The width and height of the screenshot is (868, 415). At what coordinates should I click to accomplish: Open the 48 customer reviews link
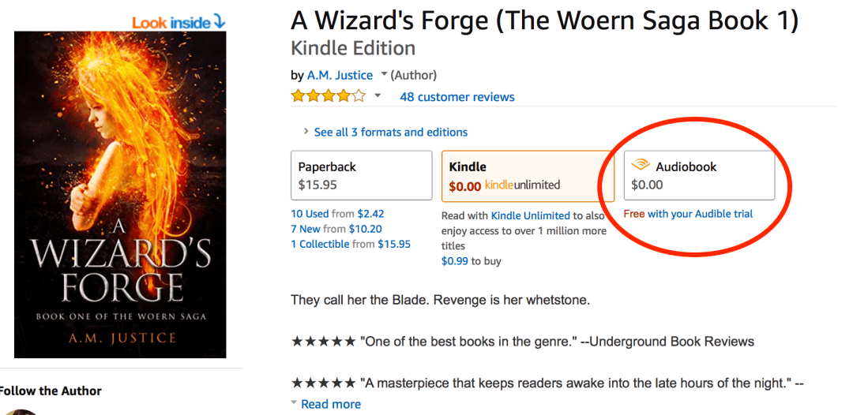click(x=457, y=97)
